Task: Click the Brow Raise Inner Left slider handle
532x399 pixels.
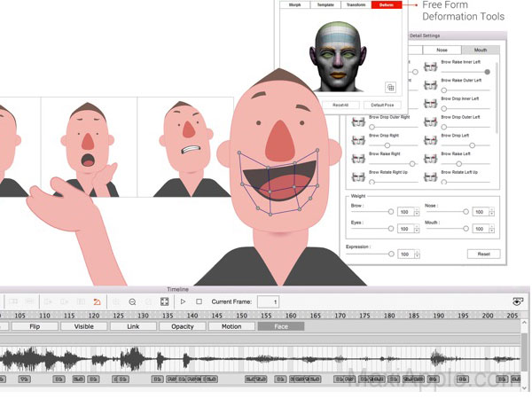Action: pyautogui.click(x=487, y=72)
